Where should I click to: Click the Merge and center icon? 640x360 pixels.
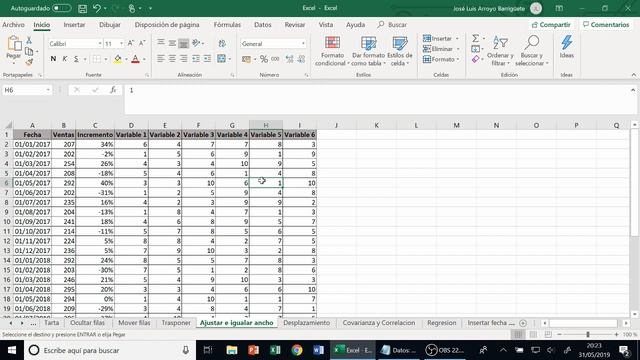click(x=221, y=59)
